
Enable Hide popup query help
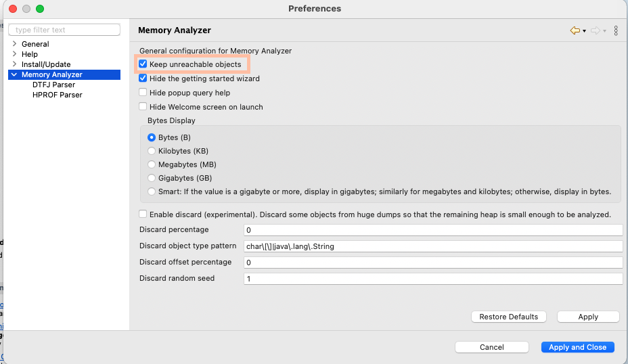pos(143,93)
